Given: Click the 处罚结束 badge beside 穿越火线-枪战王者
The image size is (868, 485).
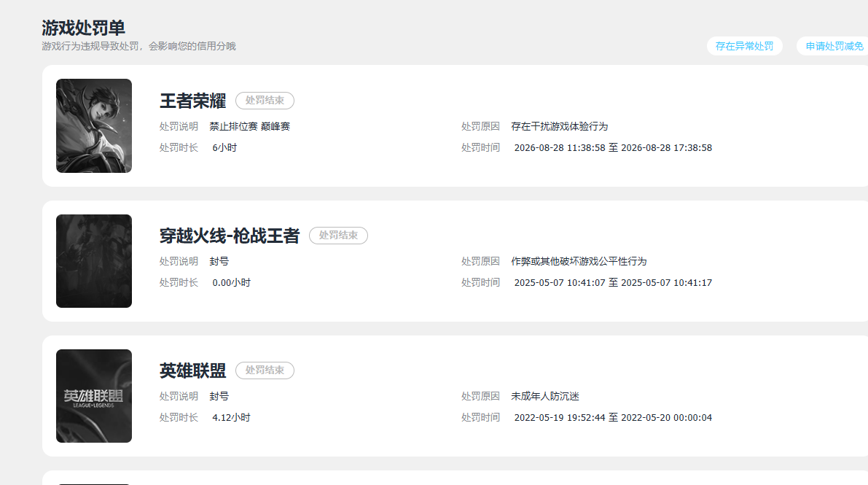Looking at the screenshot, I should [338, 236].
